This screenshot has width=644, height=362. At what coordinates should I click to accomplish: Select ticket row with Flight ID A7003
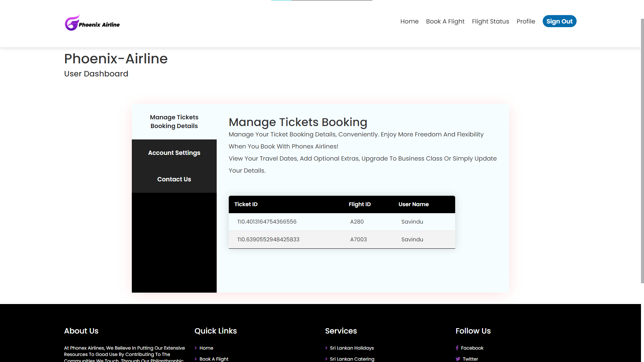click(x=342, y=240)
